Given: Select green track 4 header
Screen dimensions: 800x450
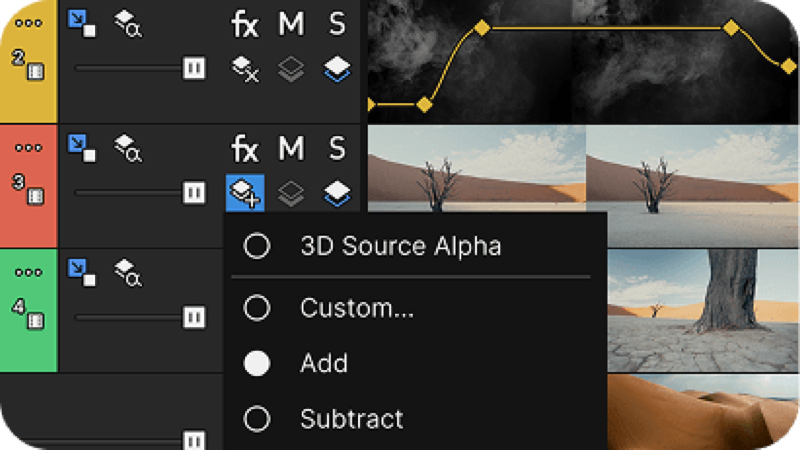Looking at the screenshot, I should [29, 311].
